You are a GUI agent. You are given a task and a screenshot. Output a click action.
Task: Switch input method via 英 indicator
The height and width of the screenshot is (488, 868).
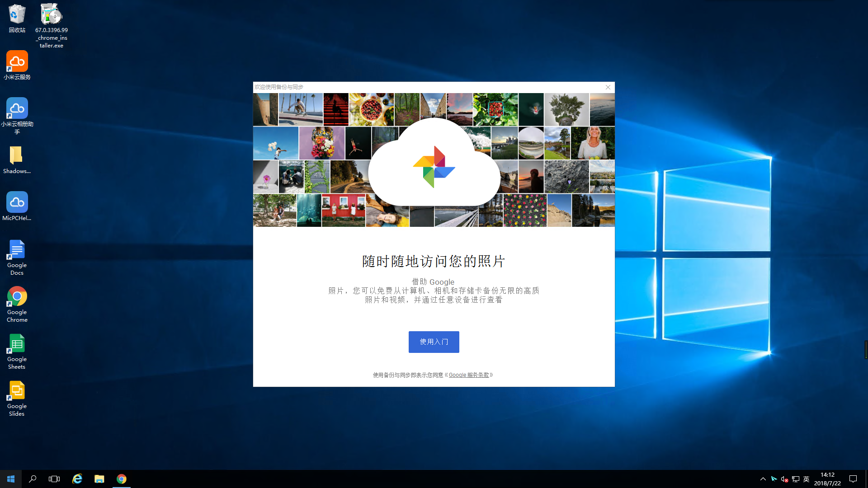[806, 479]
